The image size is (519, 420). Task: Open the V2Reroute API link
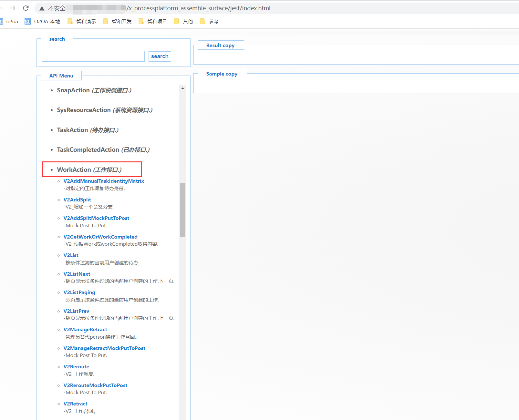click(76, 367)
